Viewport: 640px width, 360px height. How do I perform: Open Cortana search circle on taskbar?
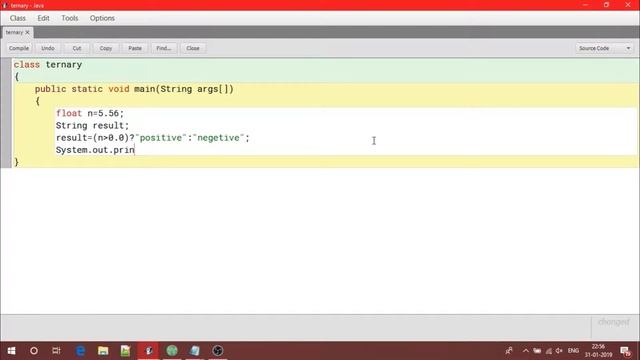[x=34, y=351]
